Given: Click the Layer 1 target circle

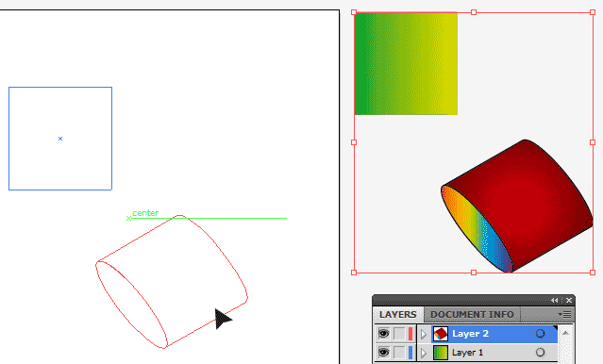Looking at the screenshot, I should pyautogui.click(x=541, y=353).
